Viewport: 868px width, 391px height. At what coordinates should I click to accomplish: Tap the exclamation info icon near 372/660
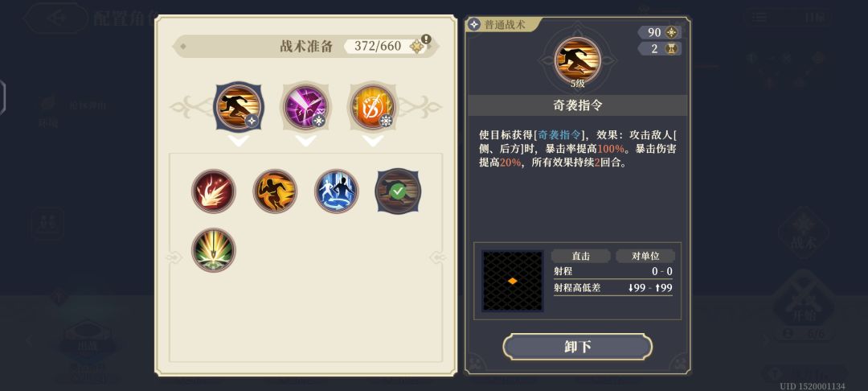coord(426,39)
